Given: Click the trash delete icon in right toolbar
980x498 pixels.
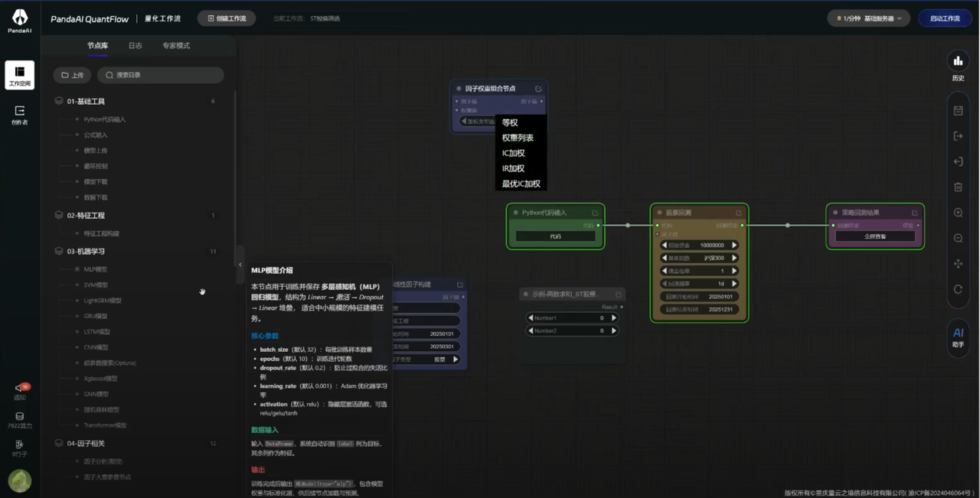Looking at the screenshot, I should pyautogui.click(x=958, y=187).
